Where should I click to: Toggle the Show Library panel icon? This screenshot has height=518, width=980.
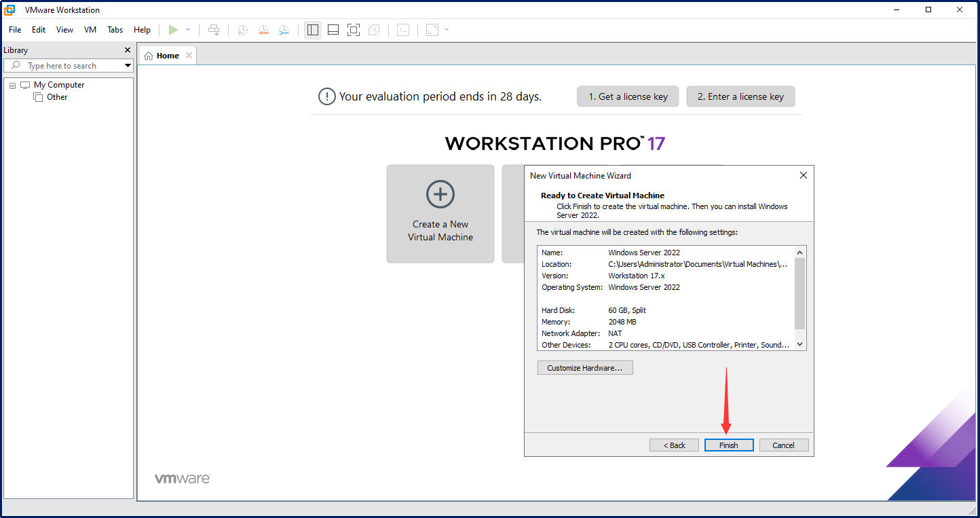[313, 30]
